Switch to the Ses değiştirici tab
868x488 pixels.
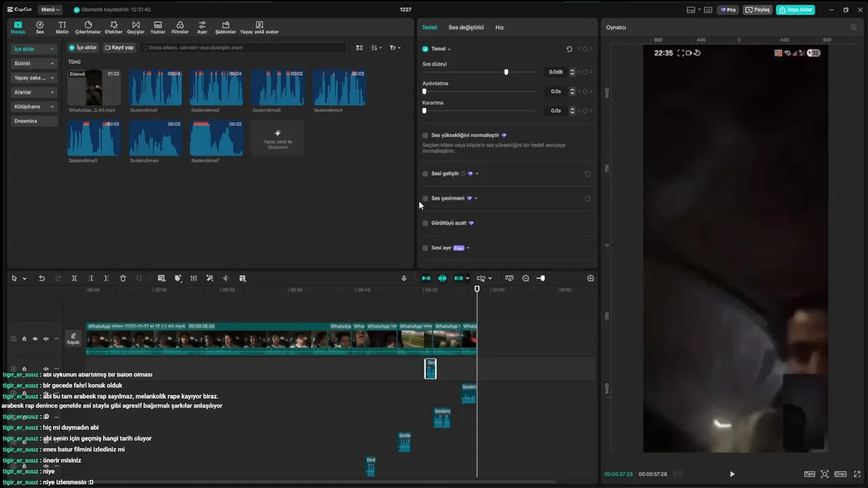[466, 27]
